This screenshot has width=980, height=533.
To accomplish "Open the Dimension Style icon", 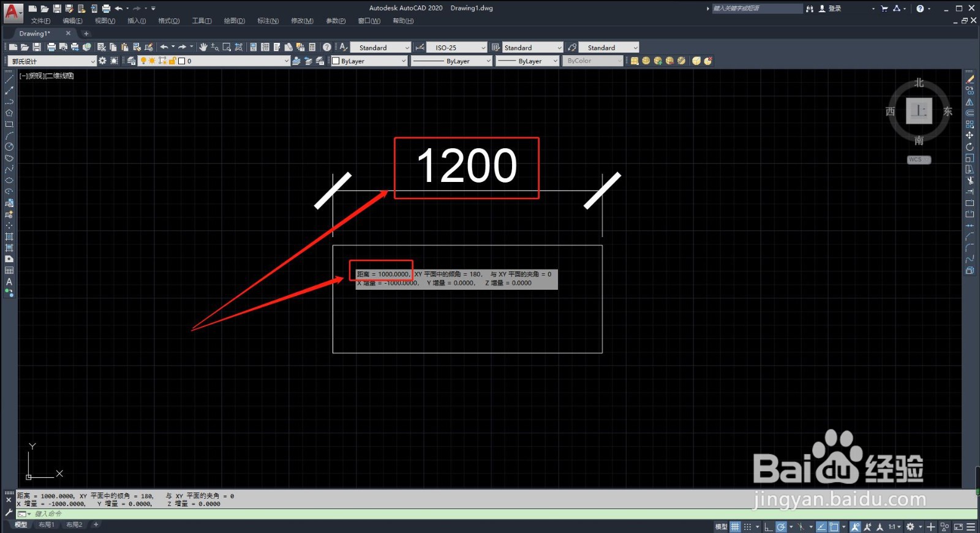I will point(420,47).
